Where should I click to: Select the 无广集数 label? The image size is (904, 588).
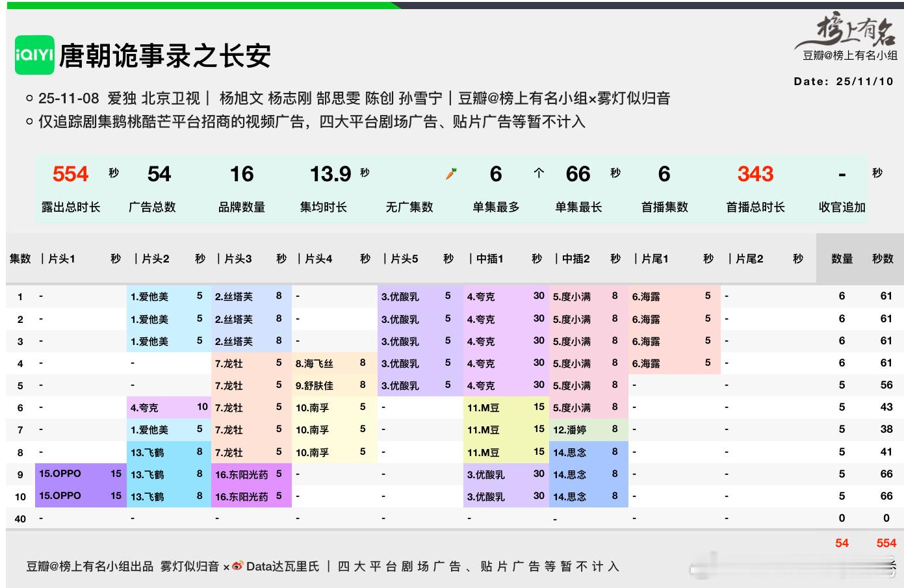point(409,207)
